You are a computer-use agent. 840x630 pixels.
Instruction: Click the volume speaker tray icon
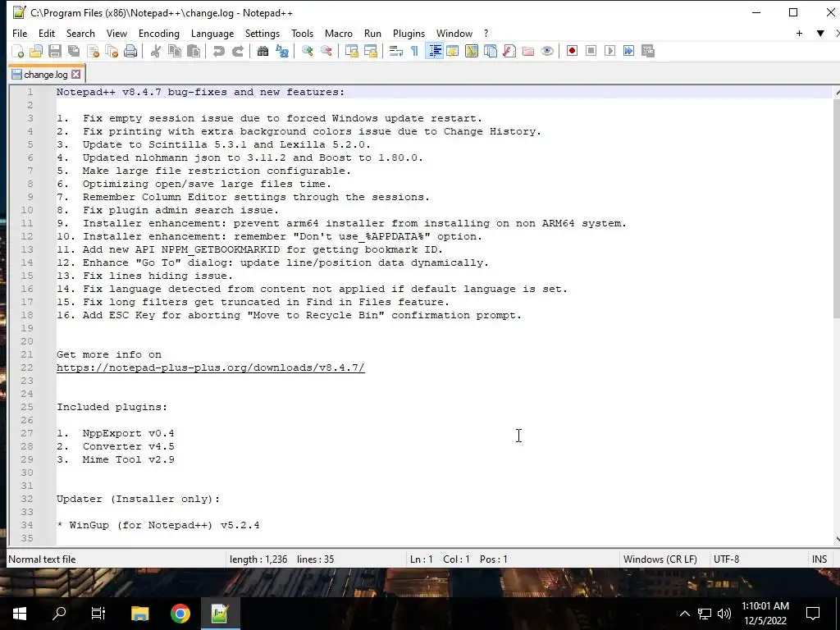(x=724, y=614)
